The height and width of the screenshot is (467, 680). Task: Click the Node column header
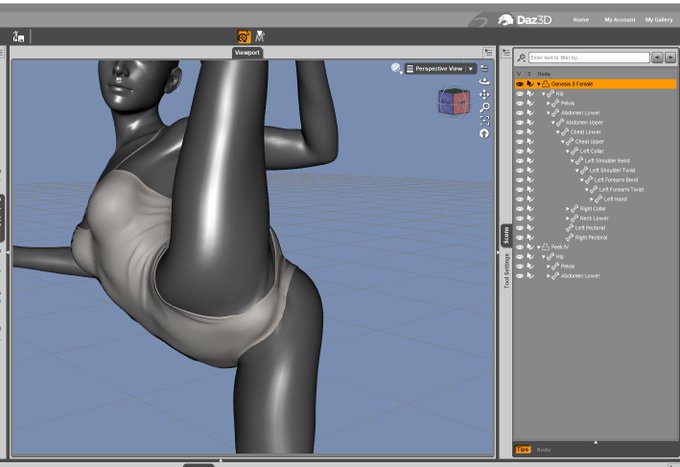(x=543, y=74)
